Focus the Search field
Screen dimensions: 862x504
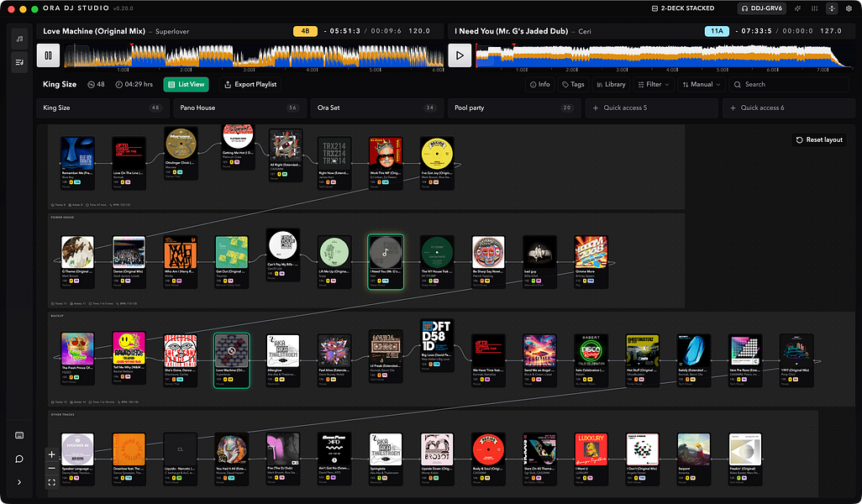(x=789, y=84)
